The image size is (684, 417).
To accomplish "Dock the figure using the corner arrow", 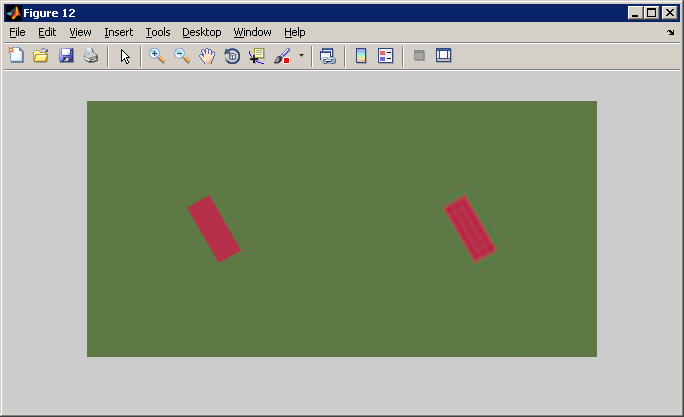I will tap(670, 32).
